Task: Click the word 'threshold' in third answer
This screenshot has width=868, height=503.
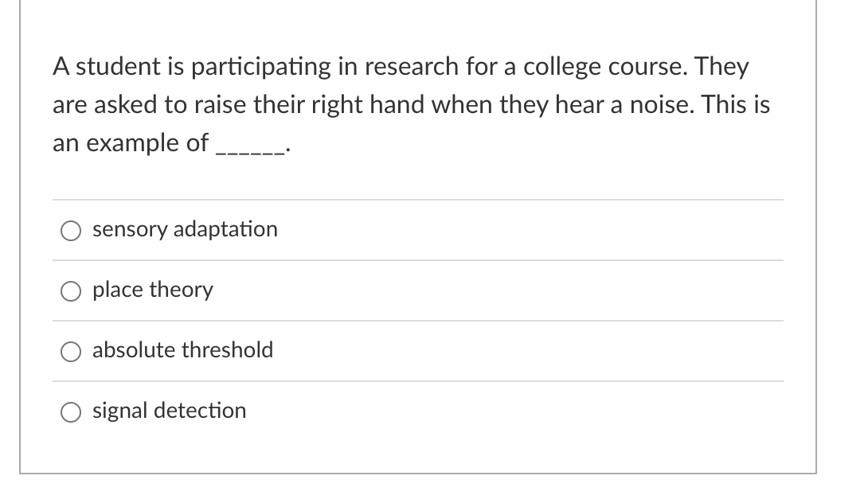Action: tap(228, 349)
